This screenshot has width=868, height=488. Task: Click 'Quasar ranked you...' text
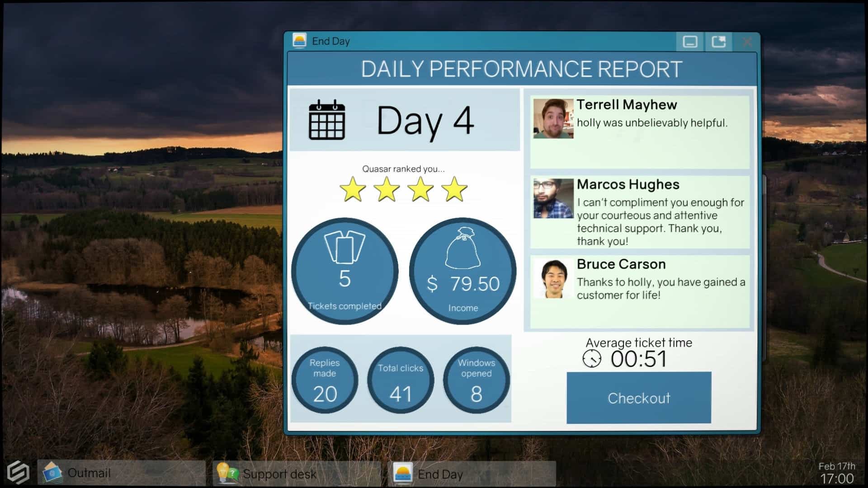click(x=403, y=169)
